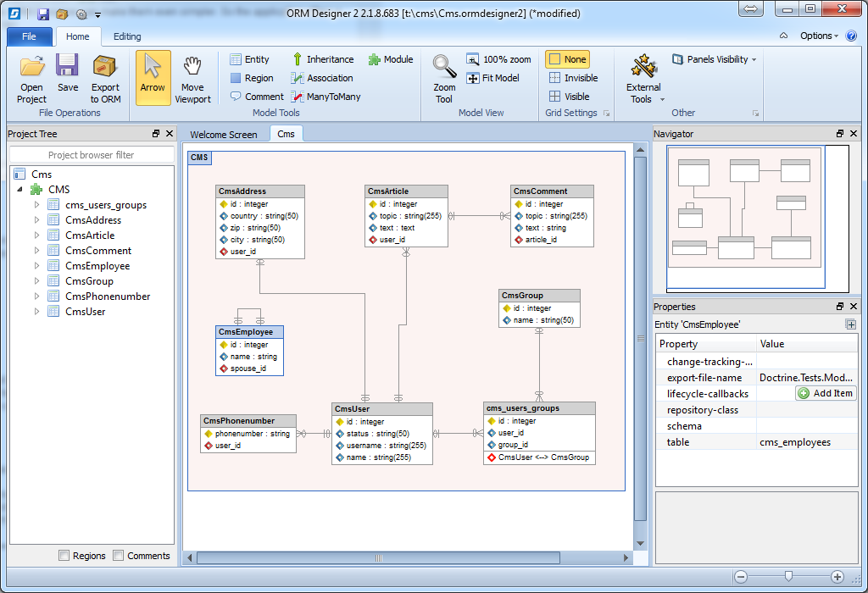Open the Options dropdown
This screenshot has height=593, width=868.
tap(819, 36)
